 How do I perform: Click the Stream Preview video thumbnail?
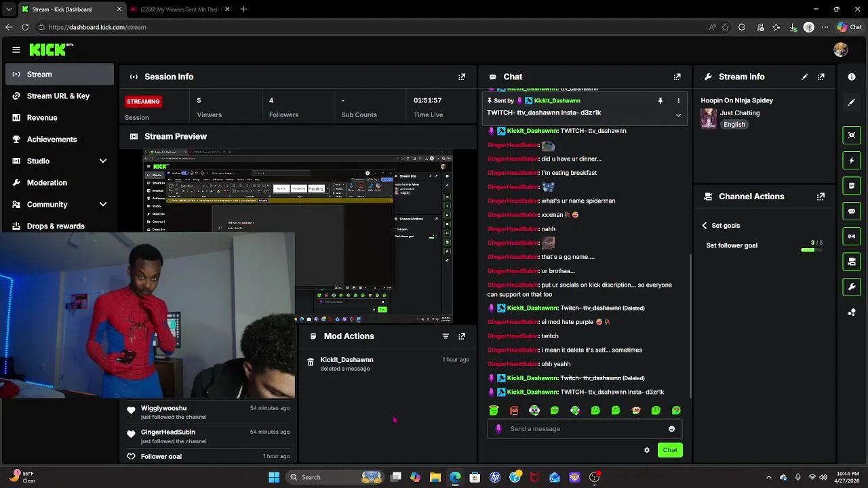(x=298, y=237)
